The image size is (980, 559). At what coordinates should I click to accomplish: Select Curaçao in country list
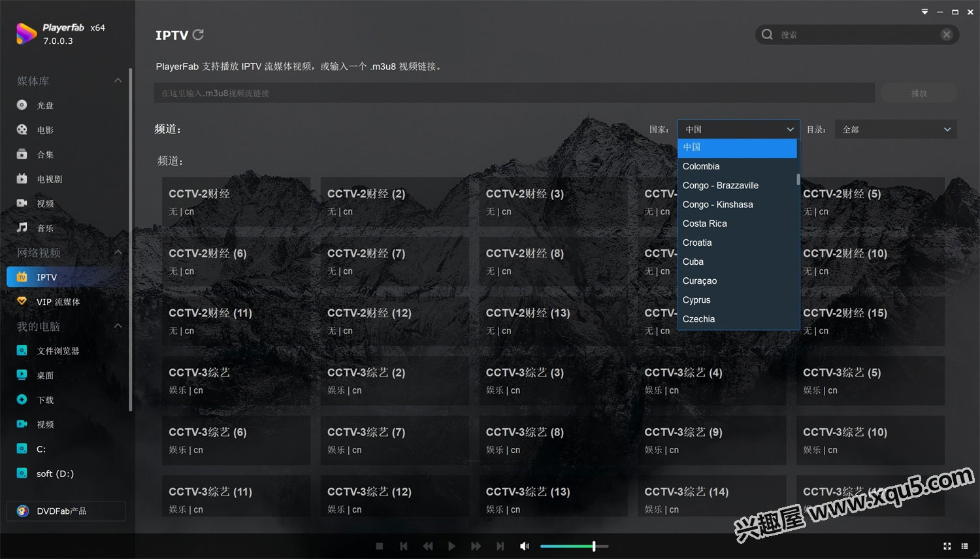[x=737, y=281]
